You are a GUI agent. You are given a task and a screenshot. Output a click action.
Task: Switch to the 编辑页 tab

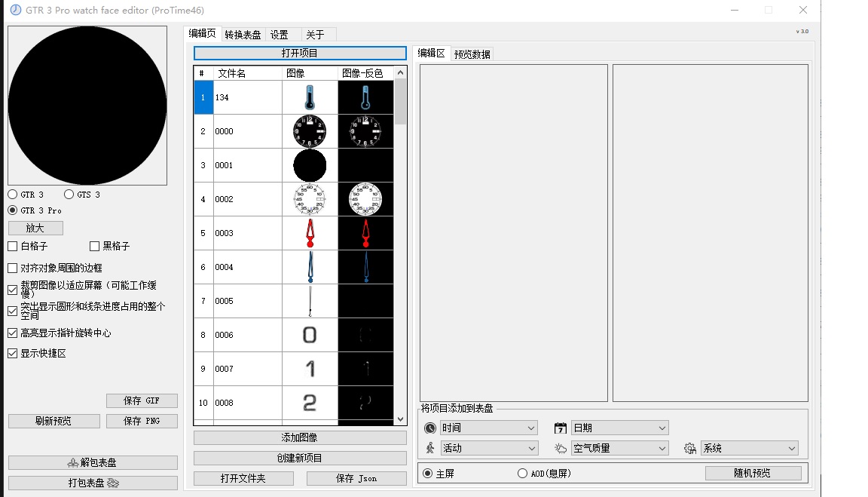[202, 34]
